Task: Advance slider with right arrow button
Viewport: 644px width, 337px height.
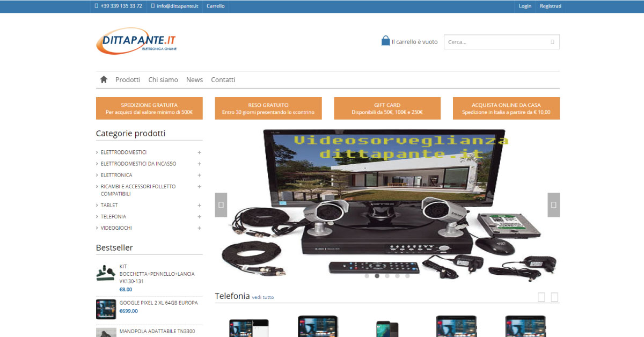Action: pos(553,205)
